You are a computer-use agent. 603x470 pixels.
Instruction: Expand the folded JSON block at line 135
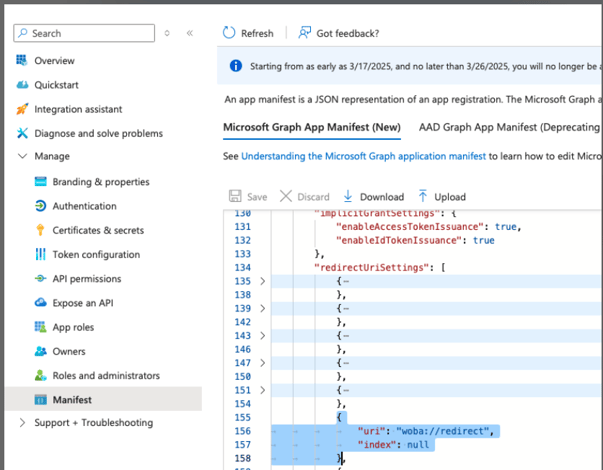click(263, 282)
